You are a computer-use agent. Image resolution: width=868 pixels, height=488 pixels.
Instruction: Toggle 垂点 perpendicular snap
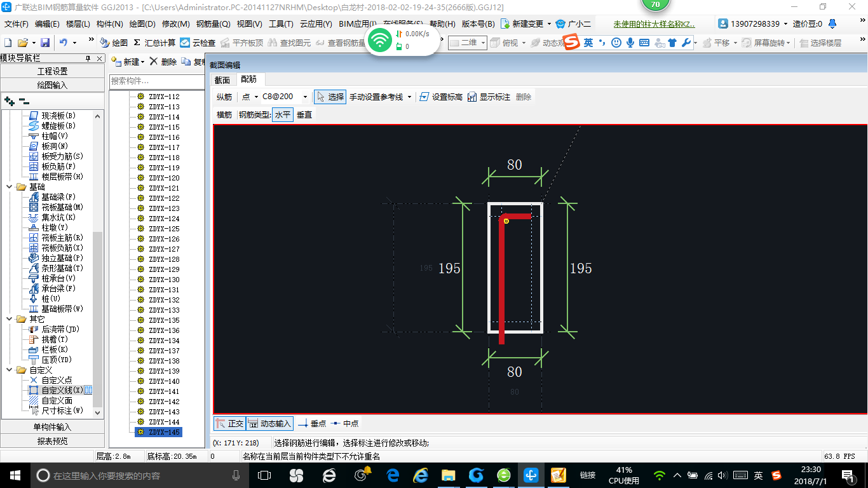(x=312, y=423)
